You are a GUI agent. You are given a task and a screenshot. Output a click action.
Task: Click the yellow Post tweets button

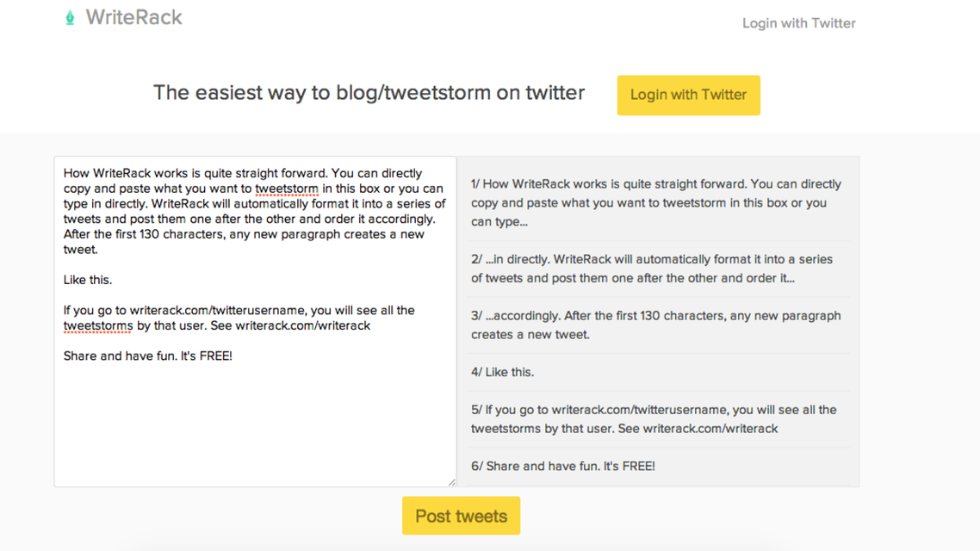(462, 516)
